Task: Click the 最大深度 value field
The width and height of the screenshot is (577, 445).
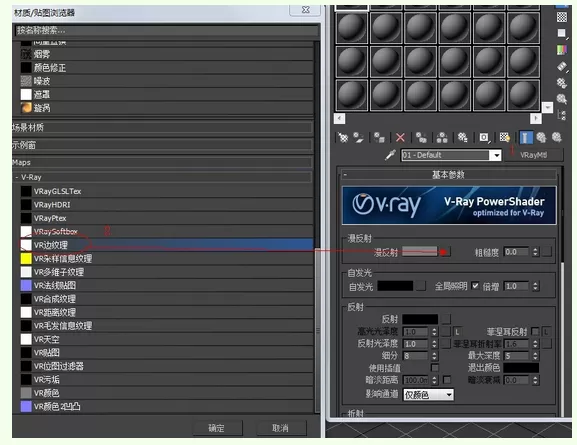Action: 517,356
